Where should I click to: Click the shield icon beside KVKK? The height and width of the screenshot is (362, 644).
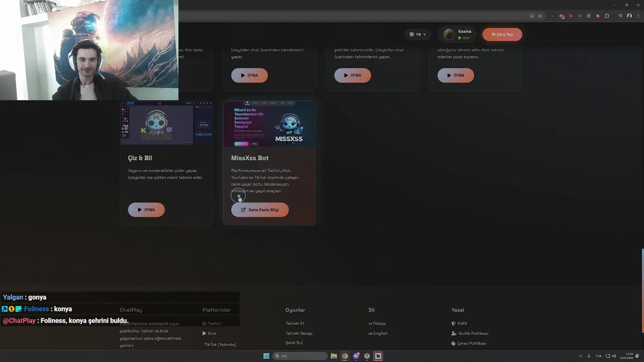[453, 323]
